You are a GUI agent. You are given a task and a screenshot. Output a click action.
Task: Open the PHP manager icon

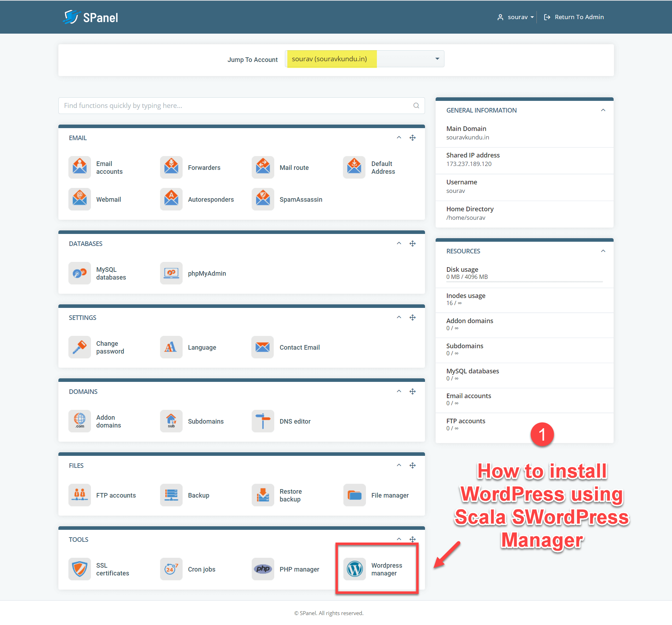(x=263, y=569)
